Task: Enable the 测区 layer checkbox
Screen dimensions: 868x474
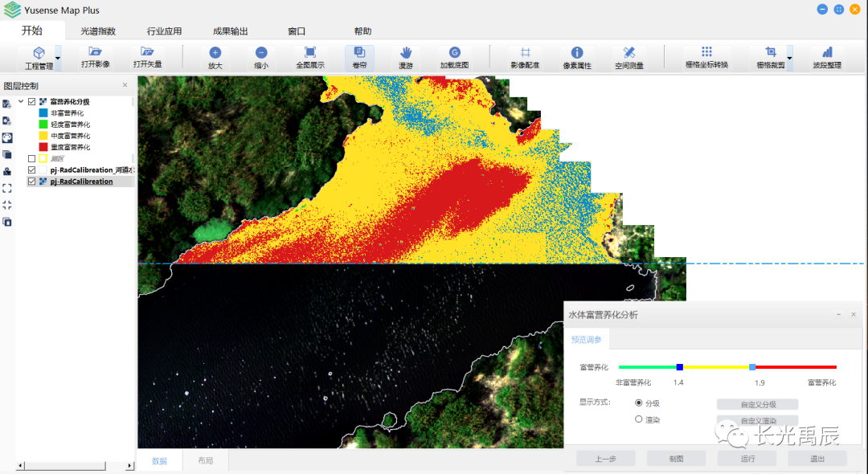Action: coord(32,159)
